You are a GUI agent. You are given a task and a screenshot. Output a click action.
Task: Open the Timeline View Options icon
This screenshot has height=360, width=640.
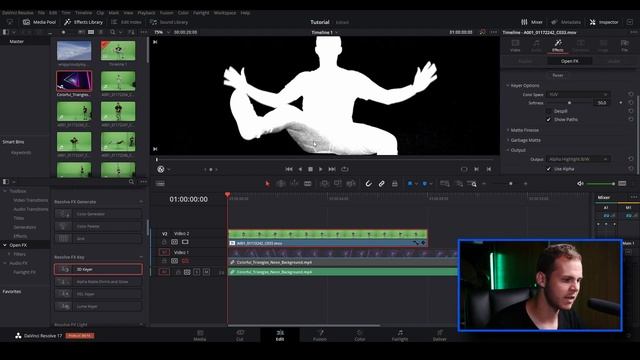click(x=160, y=184)
